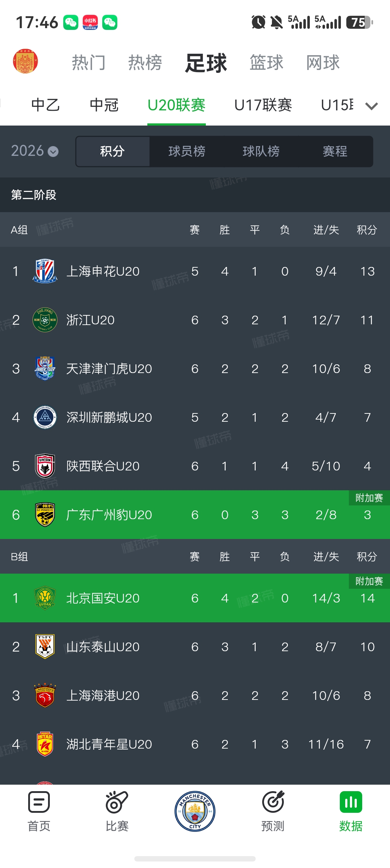Open the 首页 home icon

(x=39, y=802)
